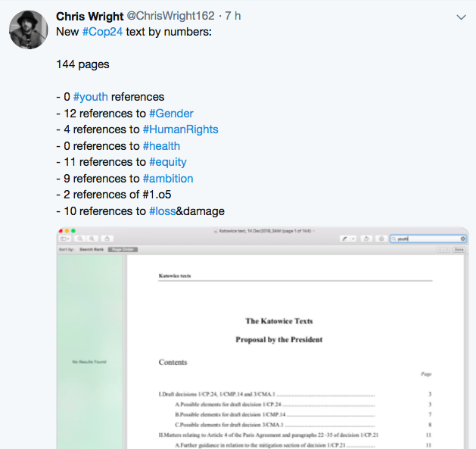Click the zoom in magnifier icon
476x449 pixels.
(x=92, y=239)
